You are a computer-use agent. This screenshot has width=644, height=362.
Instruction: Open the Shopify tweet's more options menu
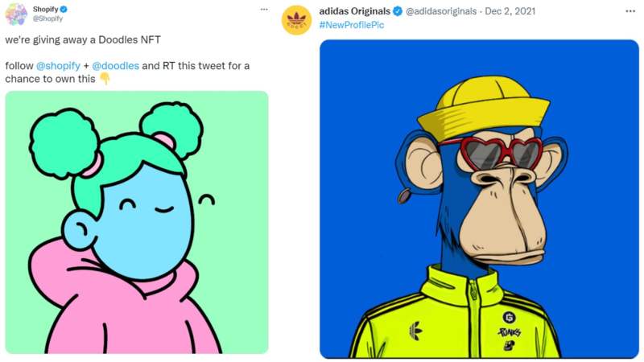point(264,9)
